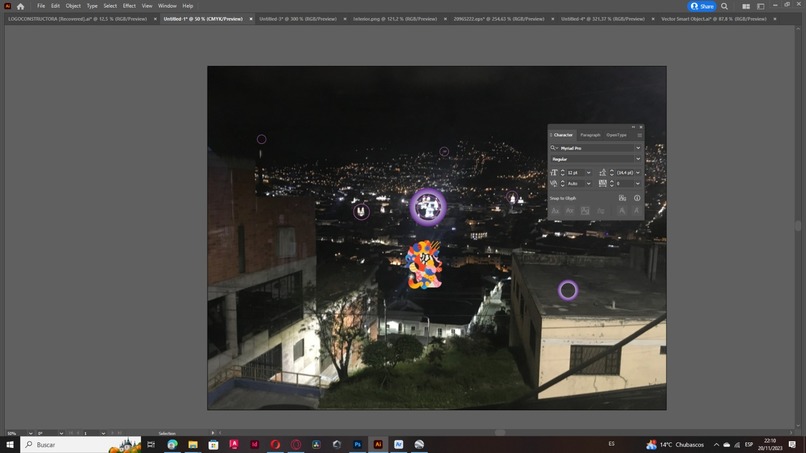
Task: Toggle the x-height glyph snap option
Action: click(x=570, y=211)
